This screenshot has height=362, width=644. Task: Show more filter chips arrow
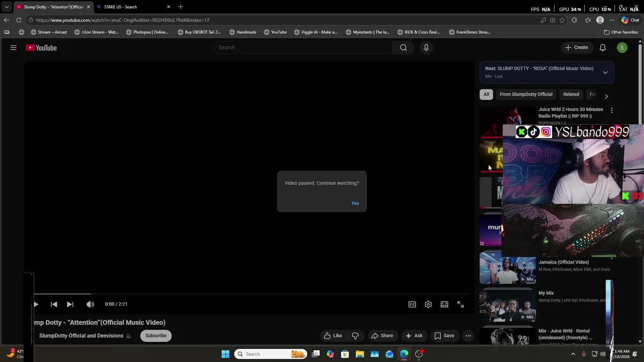606,96
